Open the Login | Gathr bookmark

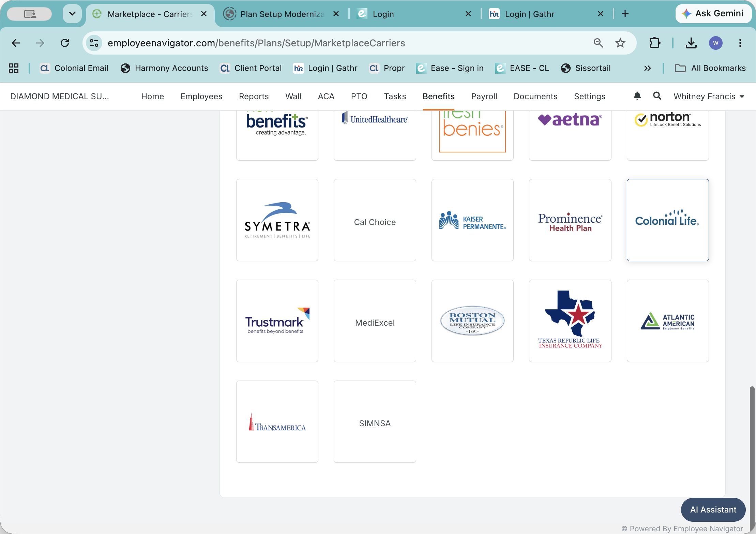click(326, 68)
